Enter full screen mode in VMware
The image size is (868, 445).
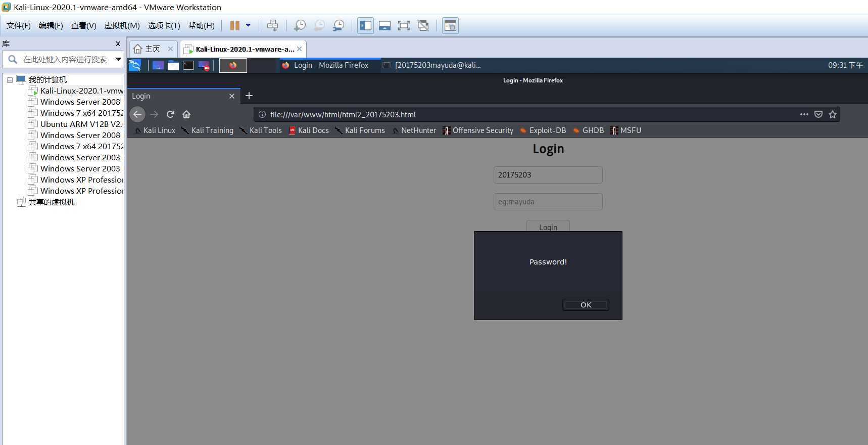[x=404, y=25]
